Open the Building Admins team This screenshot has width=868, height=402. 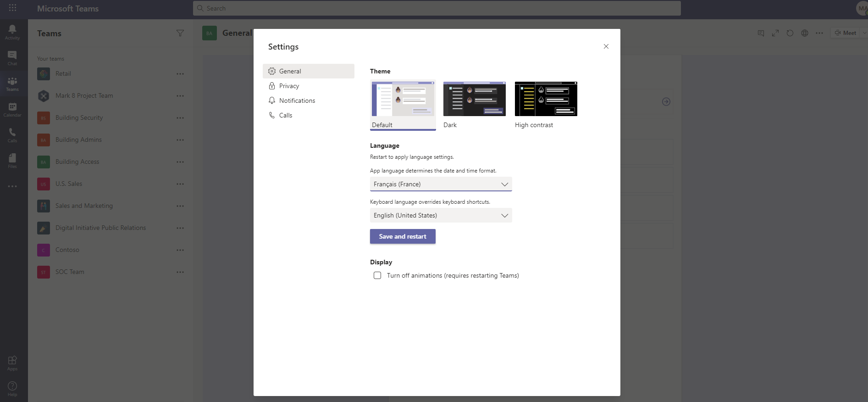[78, 140]
